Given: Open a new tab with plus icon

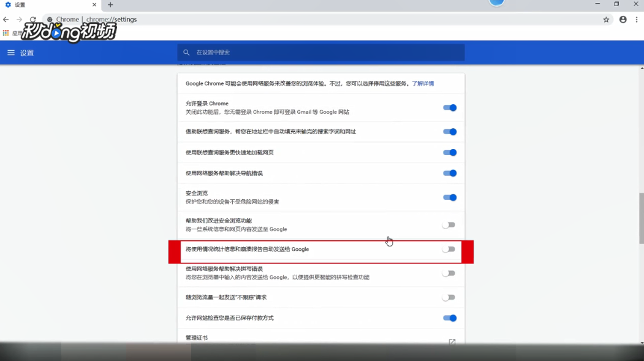Looking at the screenshot, I should point(110,5).
